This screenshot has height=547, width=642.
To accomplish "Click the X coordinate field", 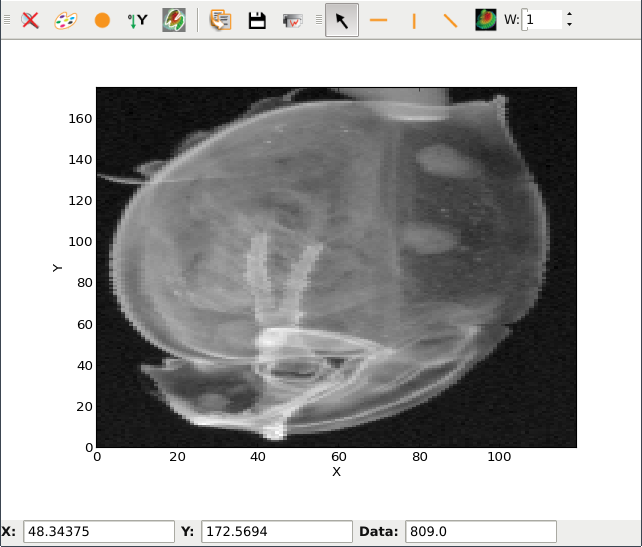I will click(x=98, y=532).
